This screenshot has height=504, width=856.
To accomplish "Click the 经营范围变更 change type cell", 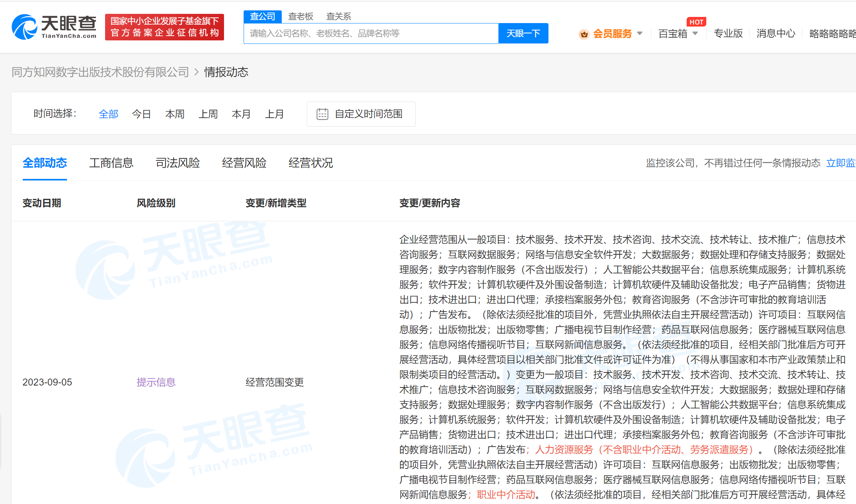I will pyautogui.click(x=275, y=382).
